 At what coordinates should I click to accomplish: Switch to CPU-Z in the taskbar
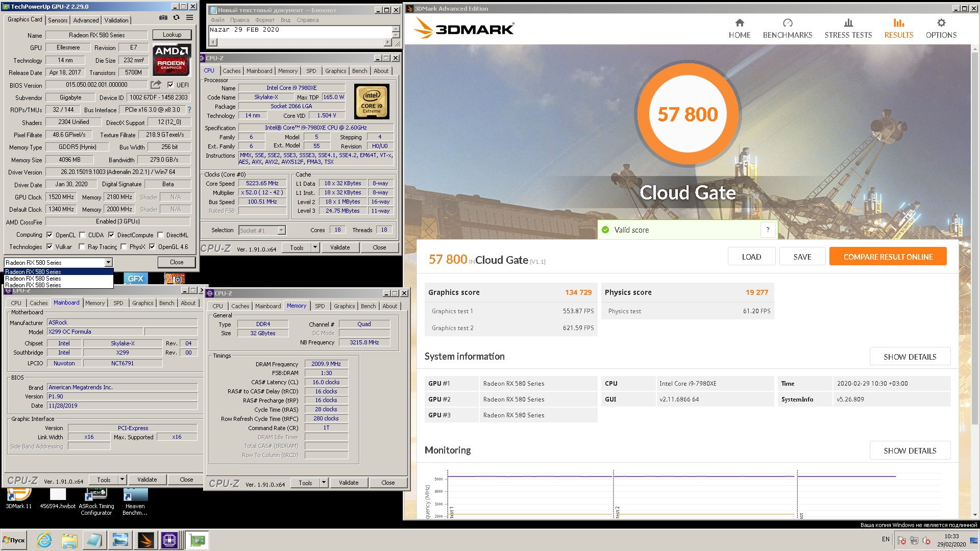(x=169, y=540)
